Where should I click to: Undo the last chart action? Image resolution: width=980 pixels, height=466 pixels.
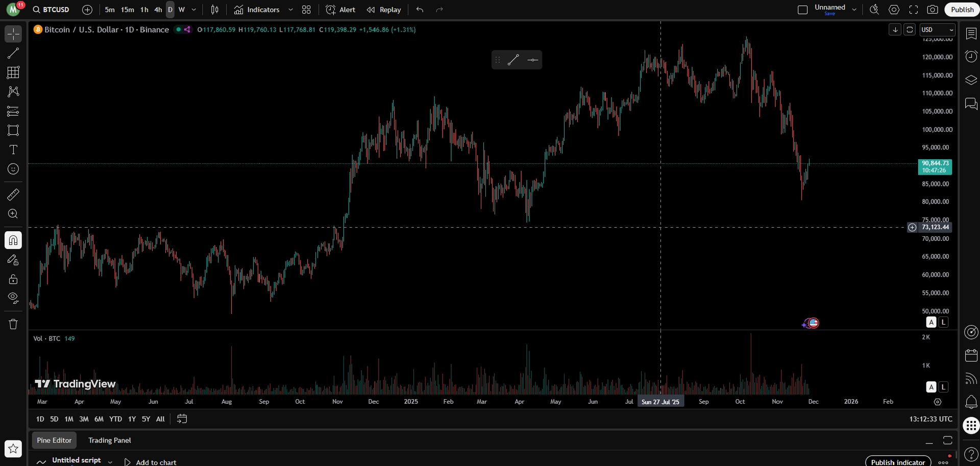tap(420, 10)
